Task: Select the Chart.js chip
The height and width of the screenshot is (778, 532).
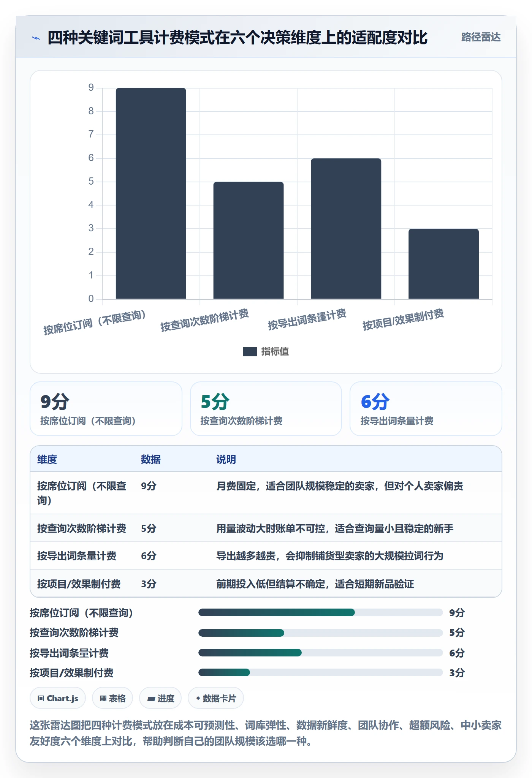Action: pyautogui.click(x=58, y=698)
